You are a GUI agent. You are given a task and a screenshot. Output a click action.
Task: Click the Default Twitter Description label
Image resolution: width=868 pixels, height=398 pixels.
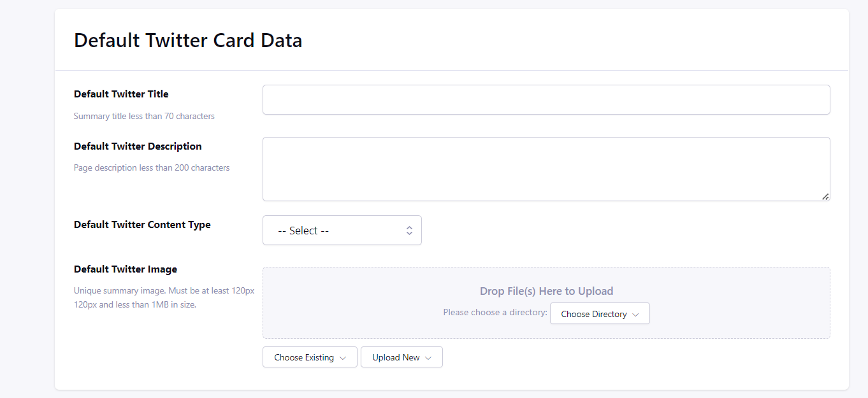click(138, 146)
